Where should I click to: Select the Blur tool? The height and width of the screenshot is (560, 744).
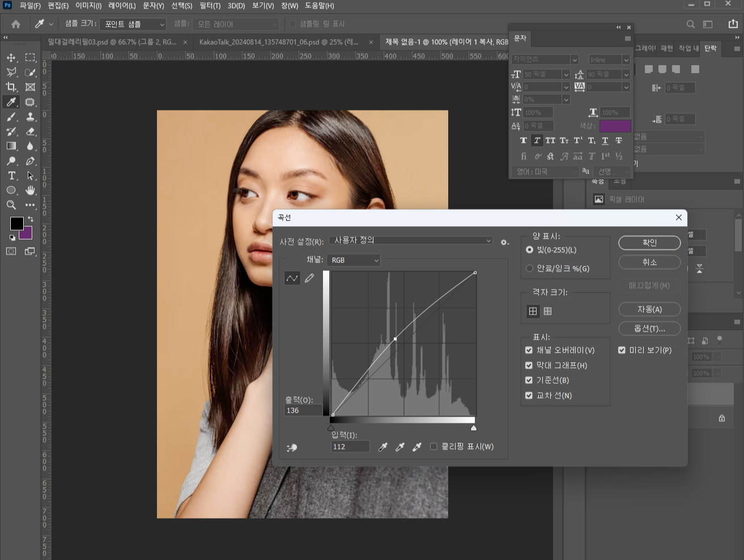30,146
